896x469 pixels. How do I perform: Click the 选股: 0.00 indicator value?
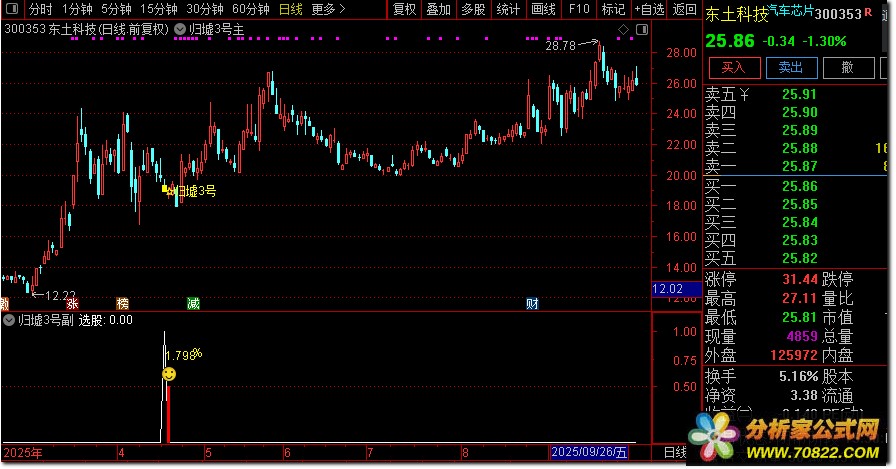pyautogui.click(x=105, y=320)
